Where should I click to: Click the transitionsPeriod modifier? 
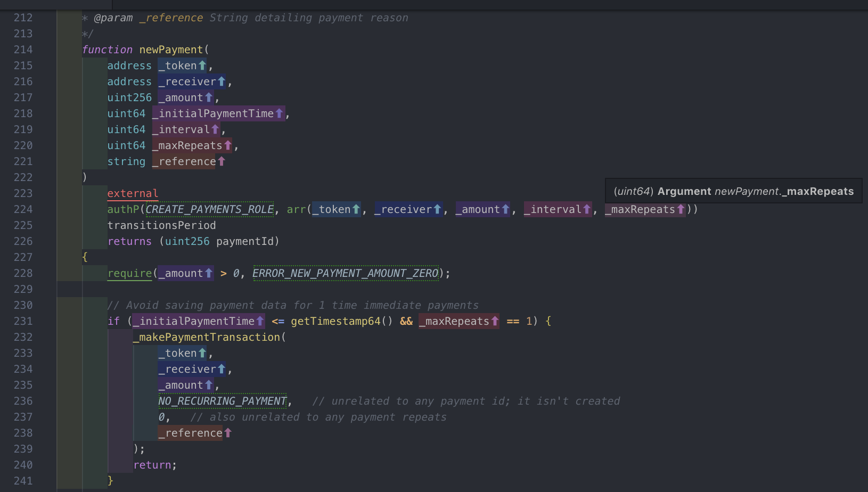(161, 225)
